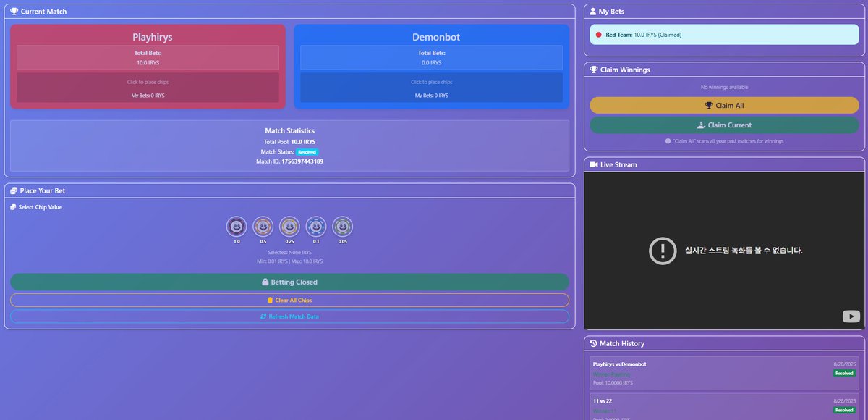The height and width of the screenshot is (420, 868).
Task: Click Playhirys Total Bets 10.0 IRYS box
Action: click(148, 58)
